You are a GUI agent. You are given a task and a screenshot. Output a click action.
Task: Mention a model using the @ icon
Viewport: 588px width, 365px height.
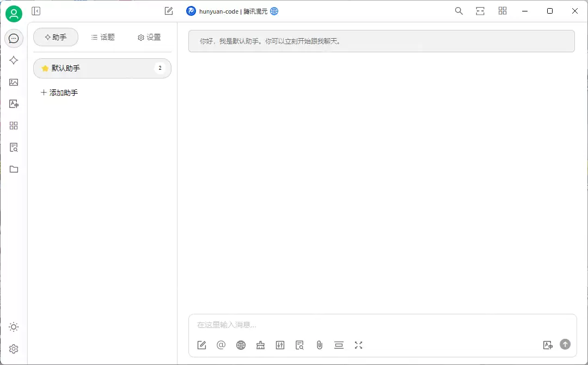click(221, 345)
